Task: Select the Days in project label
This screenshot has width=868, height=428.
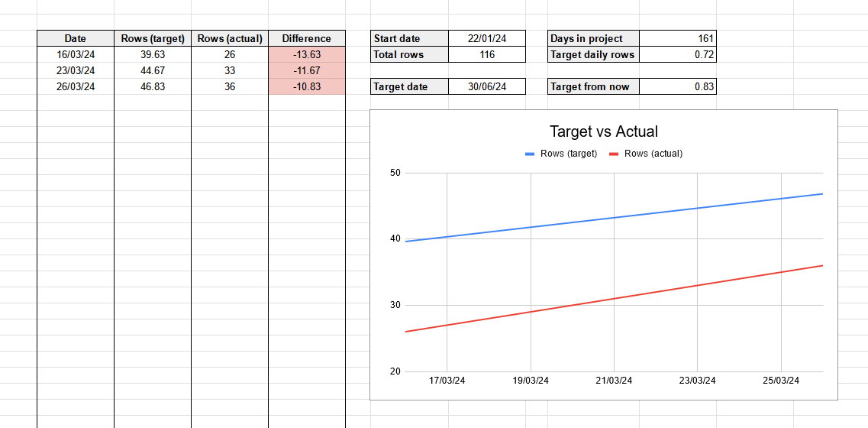Action: tap(593, 39)
